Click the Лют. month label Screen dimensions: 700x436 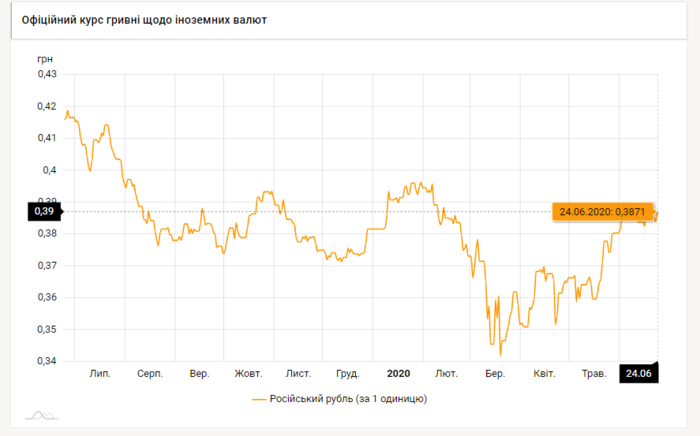click(446, 373)
